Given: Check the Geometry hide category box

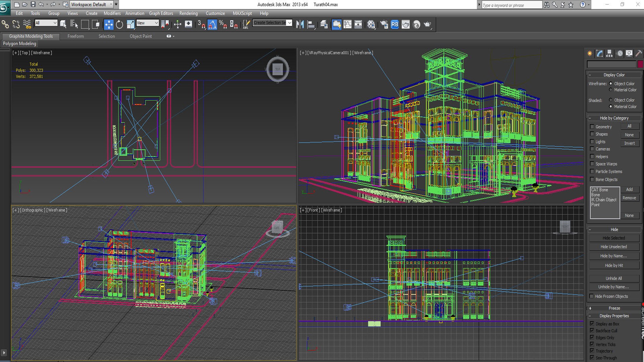Looking at the screenshot, I should pyautogui.click(x=592, y=127).
